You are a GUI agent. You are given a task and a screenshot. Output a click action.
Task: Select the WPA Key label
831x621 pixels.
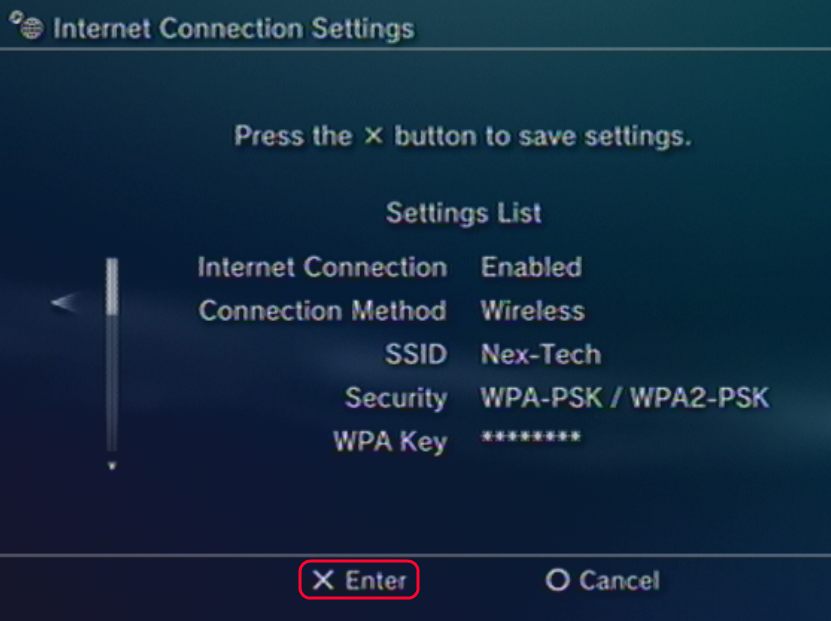(x=390, y=441)
